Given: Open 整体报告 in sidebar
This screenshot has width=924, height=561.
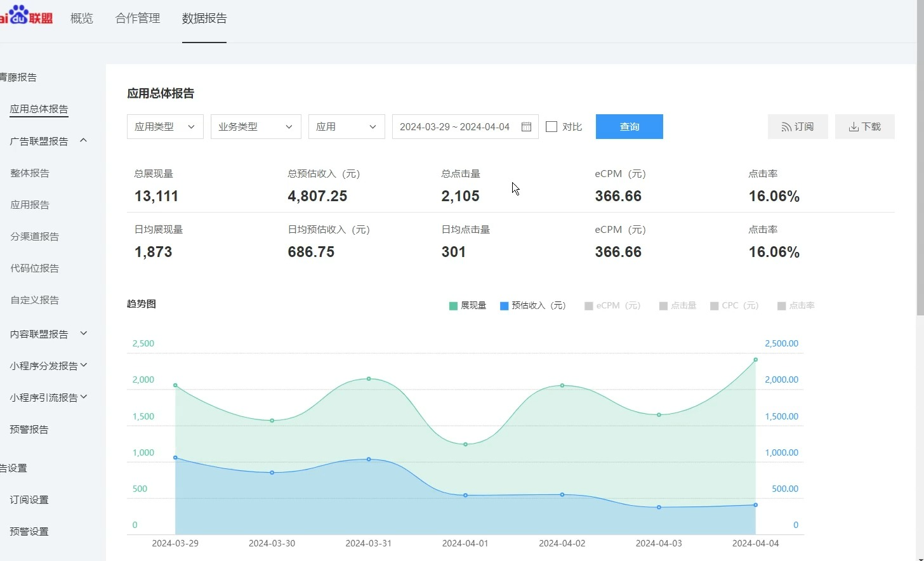Looking at the screenshot, I should [30, 173].
